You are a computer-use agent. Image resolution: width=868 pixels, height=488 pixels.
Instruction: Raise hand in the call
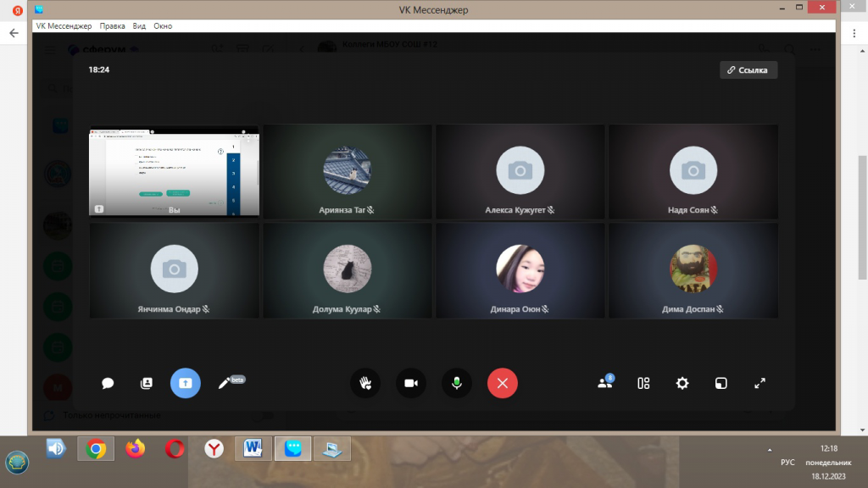365,383
